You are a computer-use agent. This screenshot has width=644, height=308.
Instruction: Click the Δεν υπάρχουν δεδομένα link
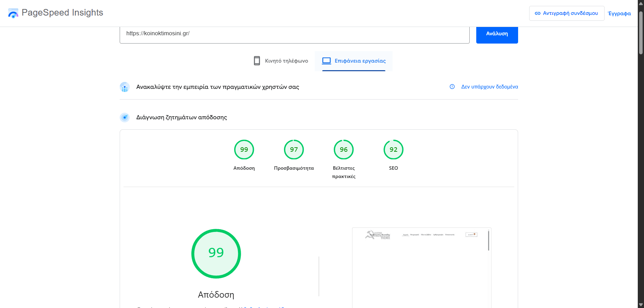click(489, 87)
